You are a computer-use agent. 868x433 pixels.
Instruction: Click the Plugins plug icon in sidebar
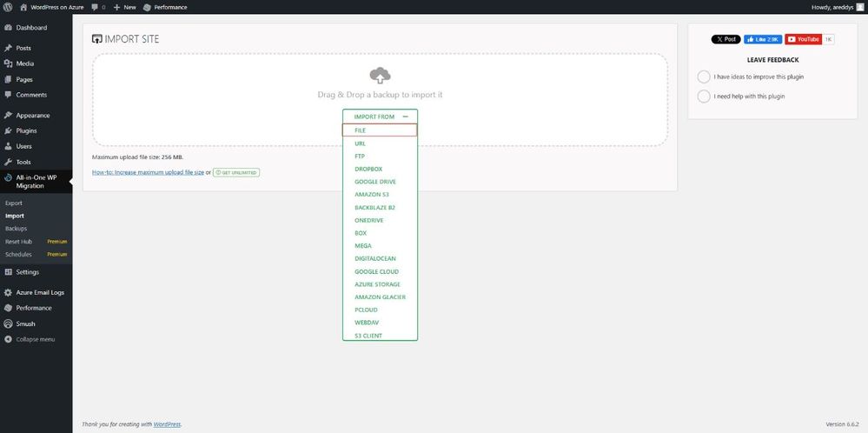[8, 130]
